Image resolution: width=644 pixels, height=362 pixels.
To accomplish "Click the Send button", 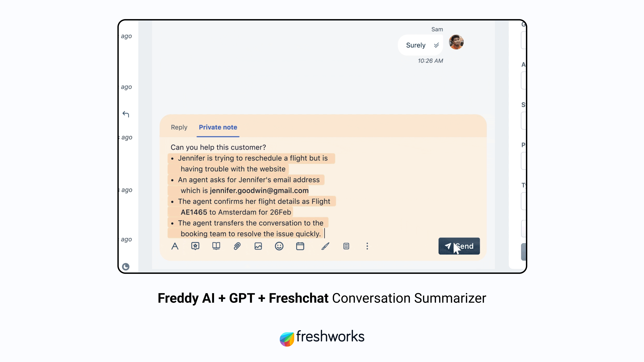I will point(459,246).
